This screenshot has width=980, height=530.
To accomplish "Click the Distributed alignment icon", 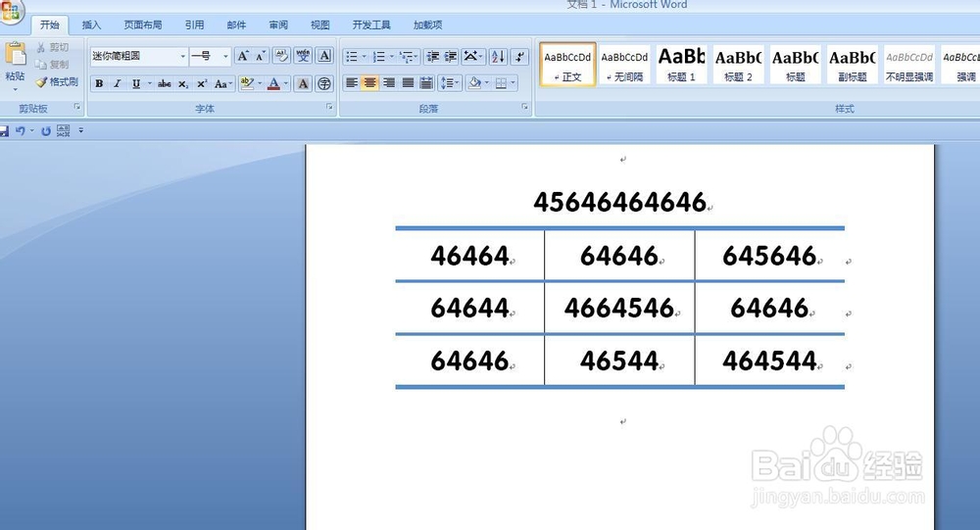I will click(426, 83).
